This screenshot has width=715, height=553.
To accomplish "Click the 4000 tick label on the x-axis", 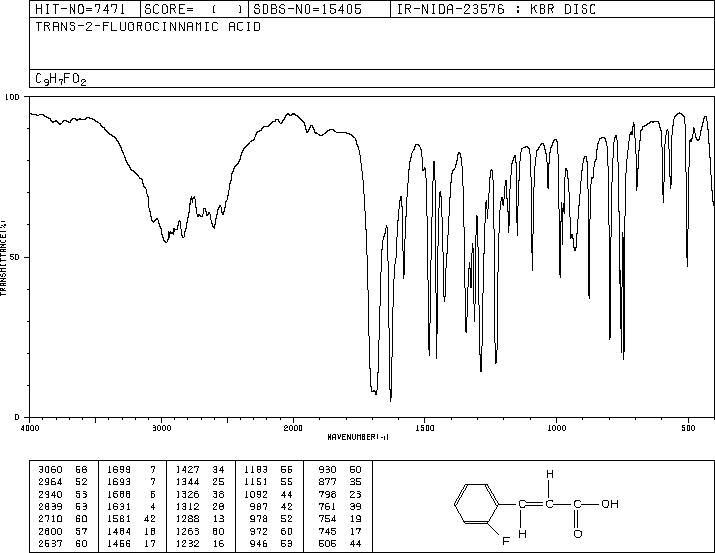I will pos(30,428).
